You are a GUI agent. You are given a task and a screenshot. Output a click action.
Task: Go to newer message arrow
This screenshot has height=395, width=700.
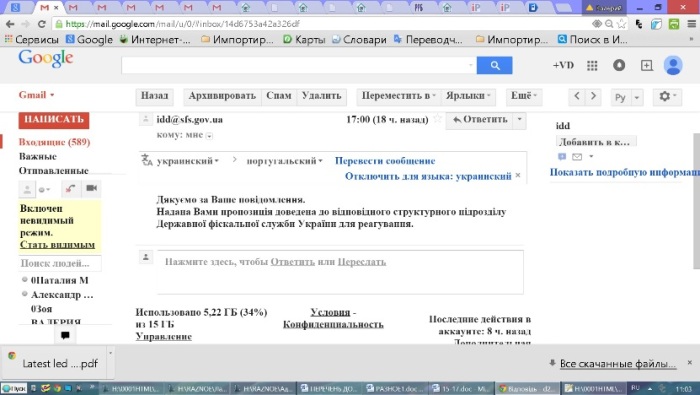point(577,96)
